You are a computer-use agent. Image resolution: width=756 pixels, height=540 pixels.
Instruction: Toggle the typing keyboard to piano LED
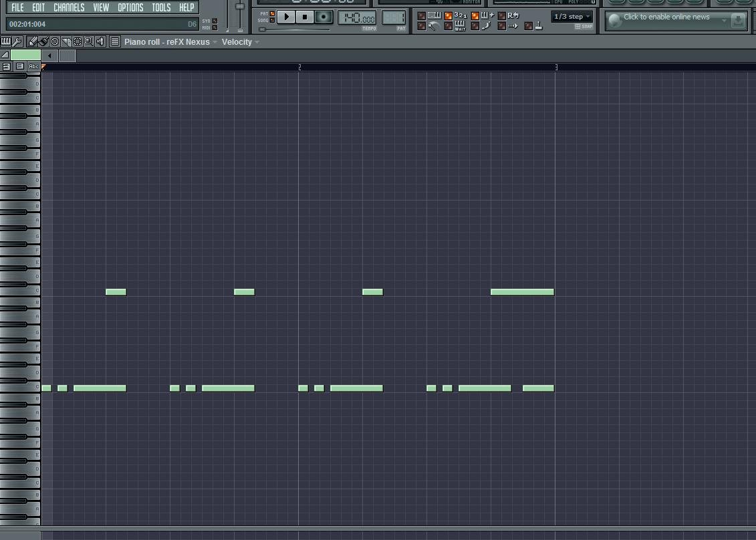[421, 16]
